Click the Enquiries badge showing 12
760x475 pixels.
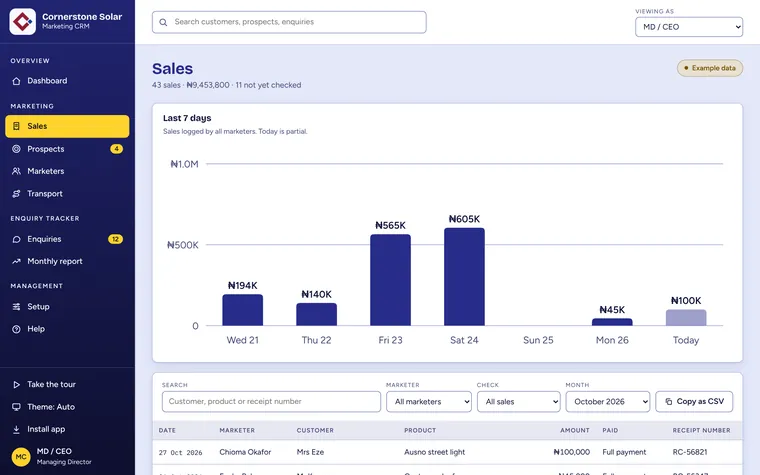coord(115,239)
